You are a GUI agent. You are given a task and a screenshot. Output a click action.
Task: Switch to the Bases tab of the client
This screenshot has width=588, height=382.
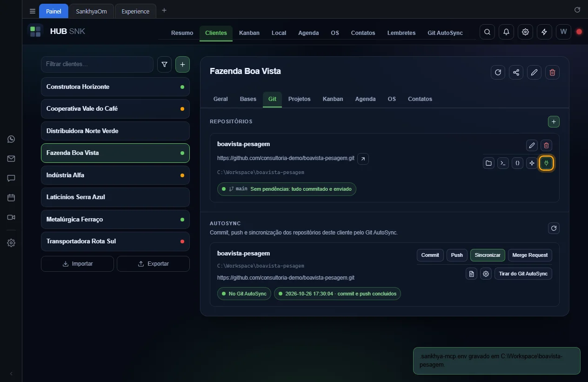[248, 99]
